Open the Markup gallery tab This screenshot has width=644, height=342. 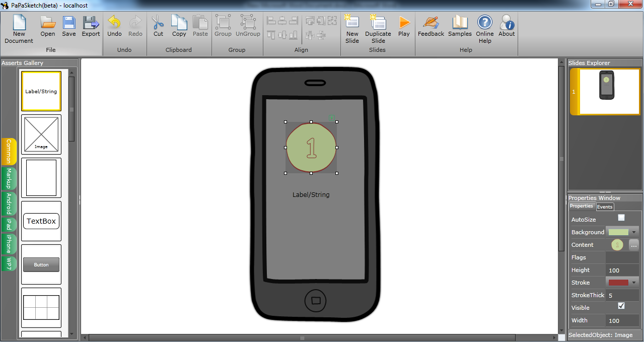tap(9, 178)
